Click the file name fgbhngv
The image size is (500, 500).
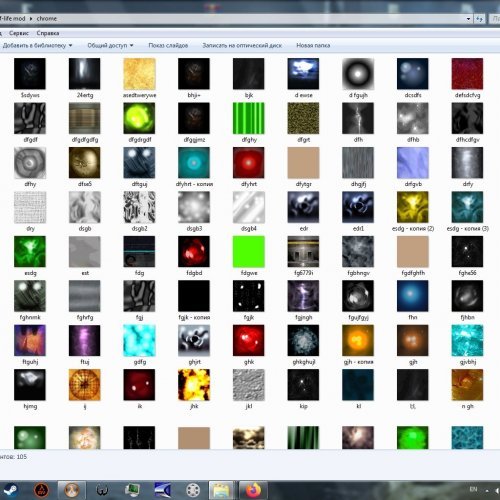tap(358, 273)
